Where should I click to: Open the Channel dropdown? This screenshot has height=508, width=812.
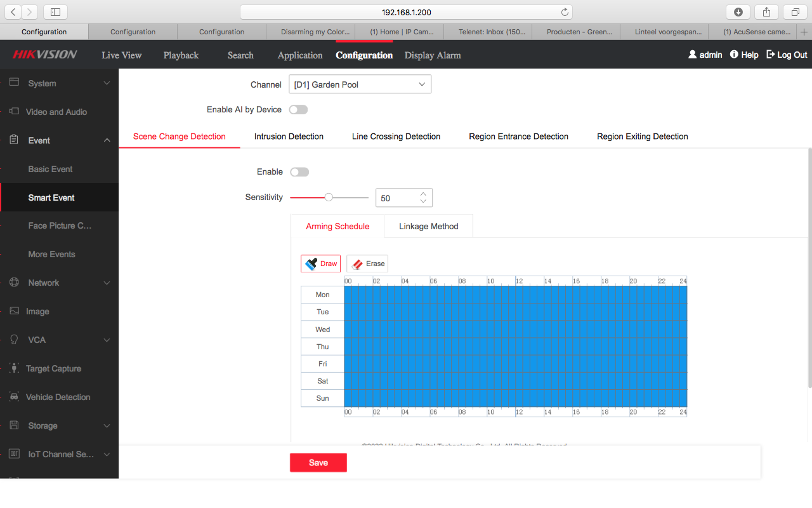360,84
